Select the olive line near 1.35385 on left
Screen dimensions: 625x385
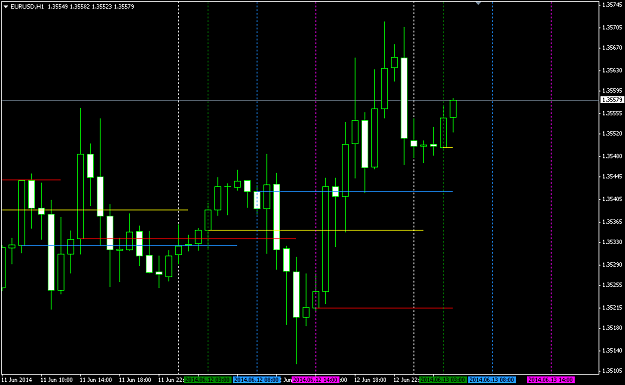pos(95,210)
